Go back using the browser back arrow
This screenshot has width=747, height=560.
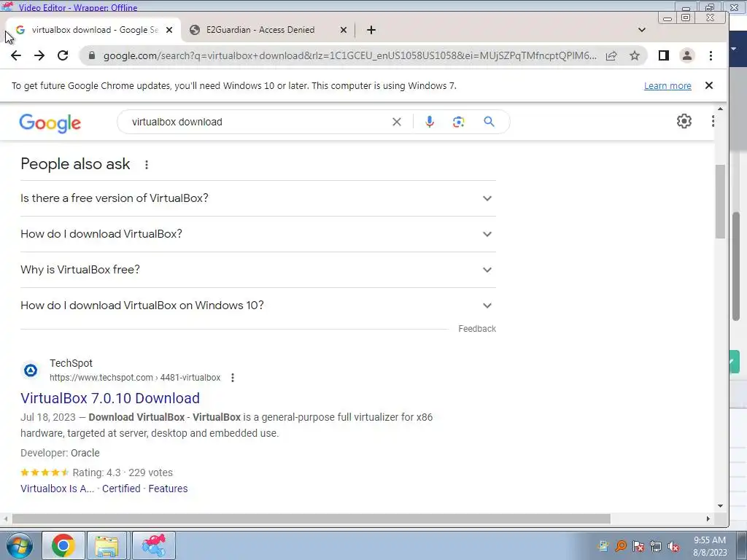coord(16,55)
